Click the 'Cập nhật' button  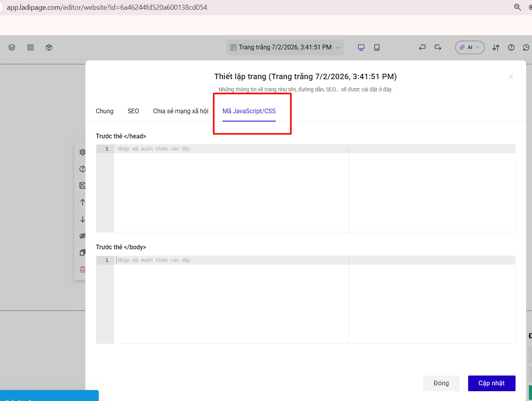(x=492, y=383)
